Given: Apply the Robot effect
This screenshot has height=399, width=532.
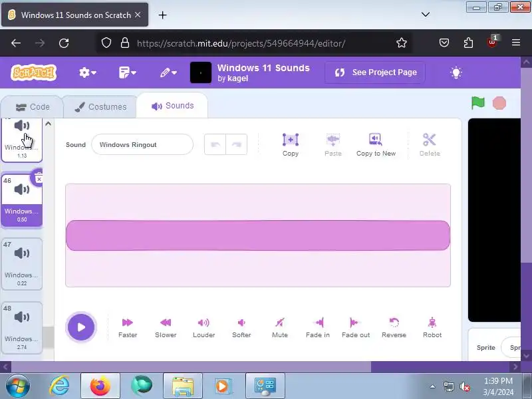Looking at the screenshot, I should coord(432,328).
